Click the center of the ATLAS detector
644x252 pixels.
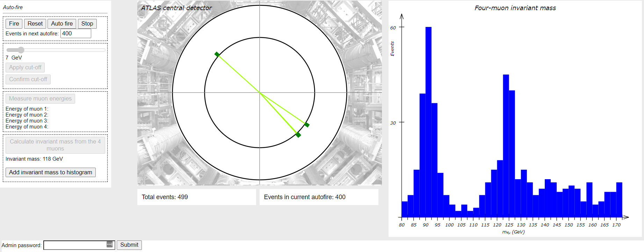[x=260, y=93]
